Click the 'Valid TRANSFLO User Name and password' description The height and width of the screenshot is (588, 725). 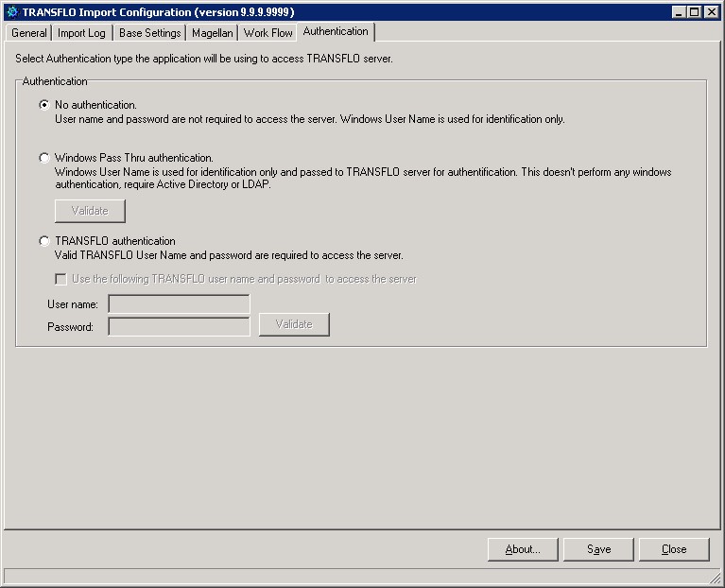pos(229,255)
